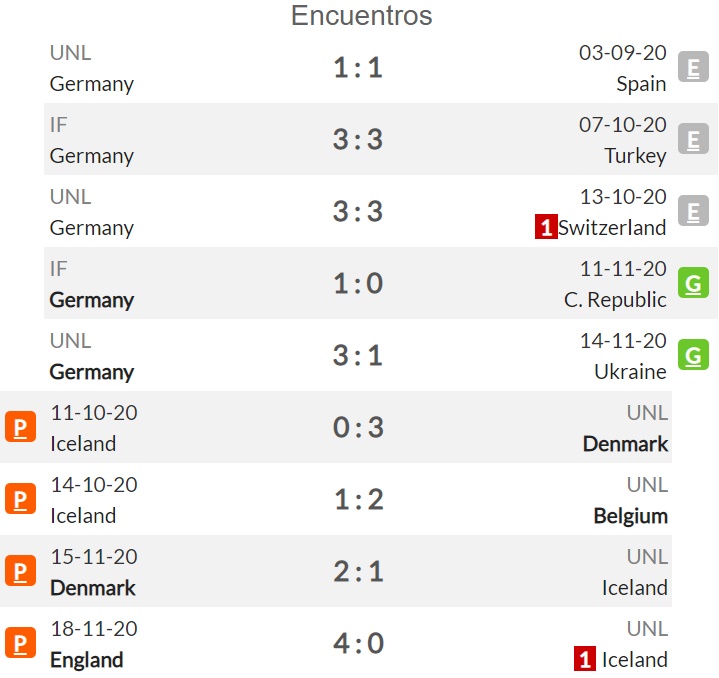Click the Turkey team name
Viewport: 719px width, 678px height.
[x=635, y=156]
